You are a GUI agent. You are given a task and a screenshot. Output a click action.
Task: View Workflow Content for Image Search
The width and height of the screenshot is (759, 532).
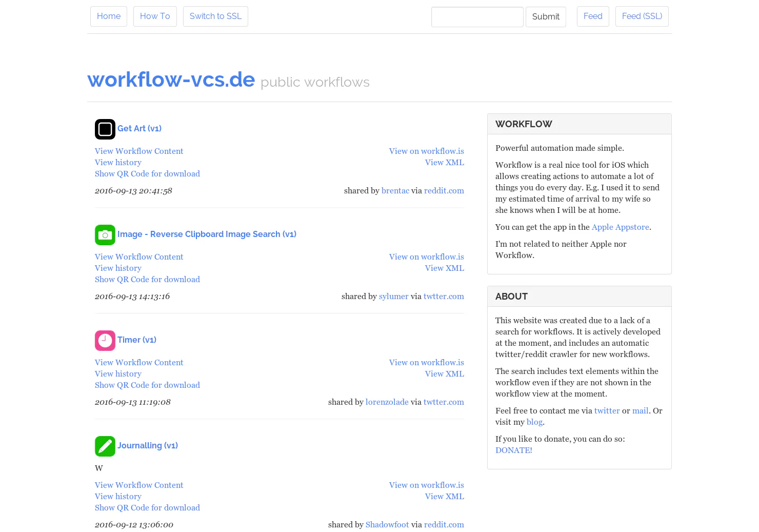tap(139, 257)
